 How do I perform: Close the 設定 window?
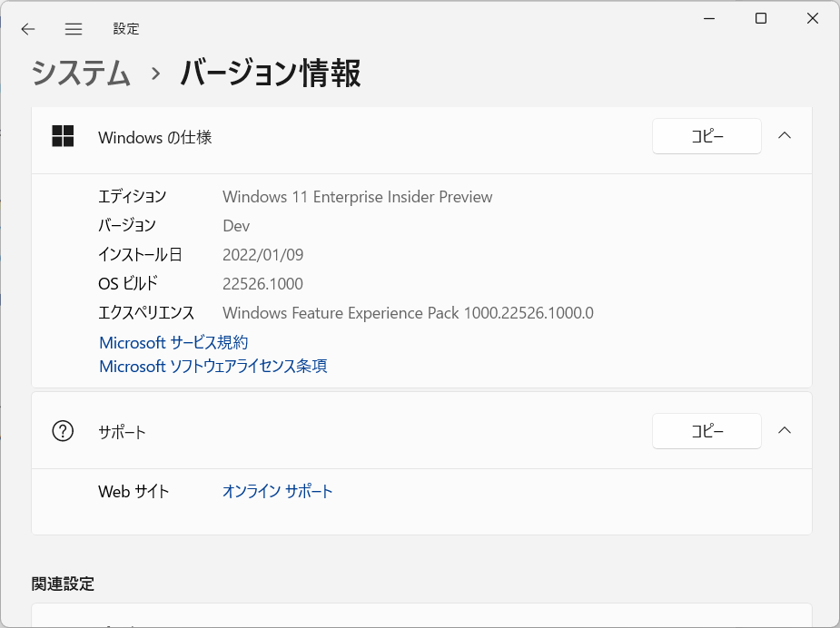pyautogui.click(x=812, y=18)
